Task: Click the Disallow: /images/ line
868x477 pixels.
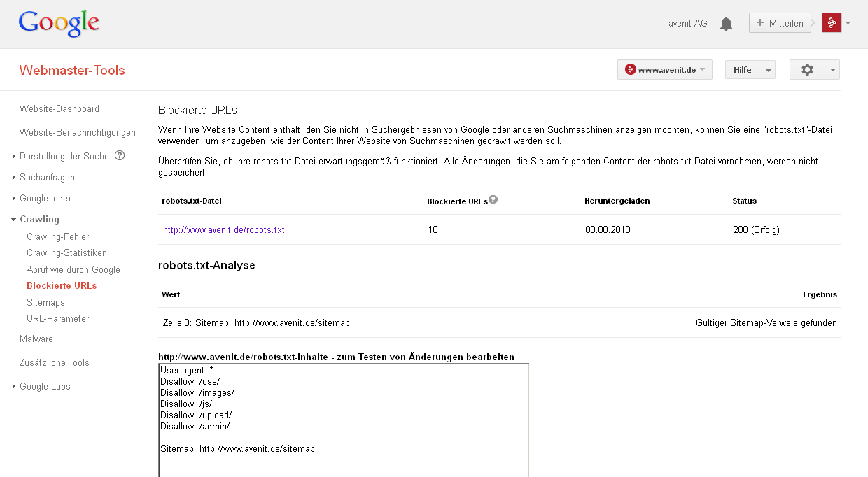Action: (x=197, y=392)
